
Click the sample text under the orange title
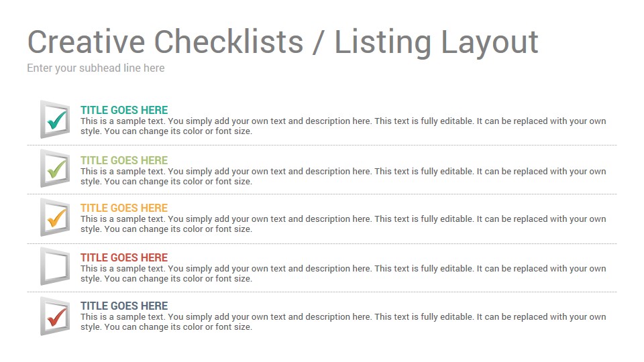tap(343, 224)
